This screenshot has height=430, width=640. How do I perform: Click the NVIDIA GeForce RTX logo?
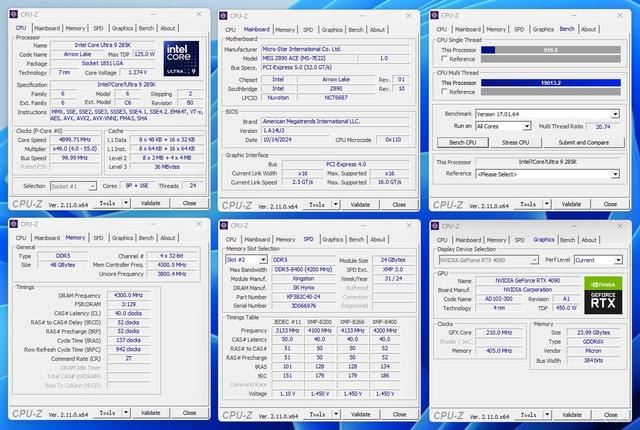click(603, 291)
